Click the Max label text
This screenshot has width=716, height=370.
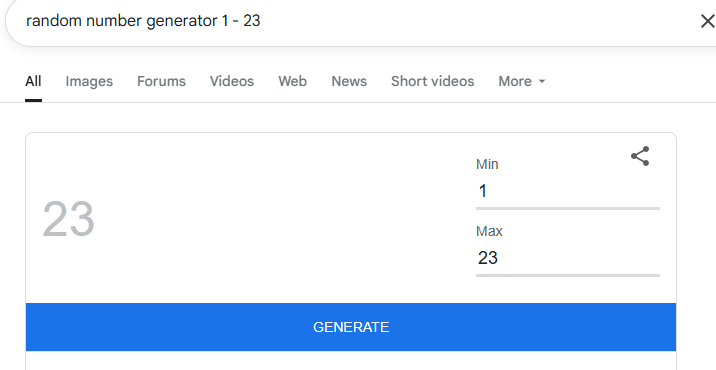489,231
